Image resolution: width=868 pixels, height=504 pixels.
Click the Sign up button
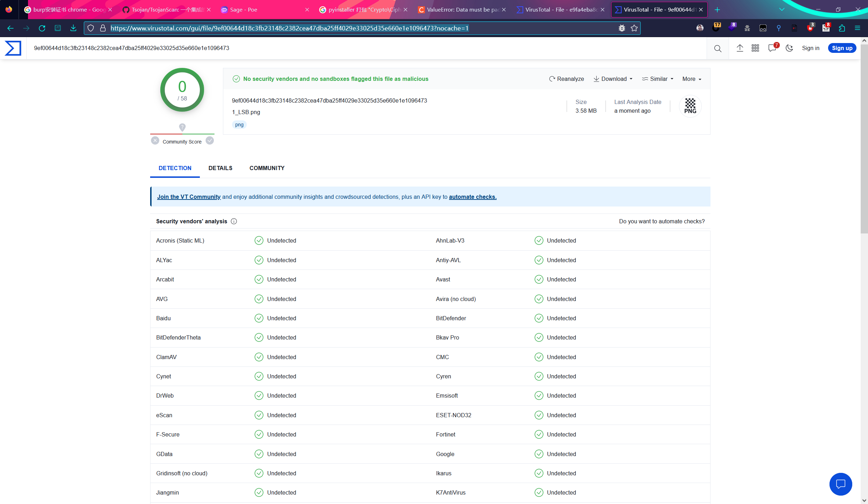coord(842,48)
